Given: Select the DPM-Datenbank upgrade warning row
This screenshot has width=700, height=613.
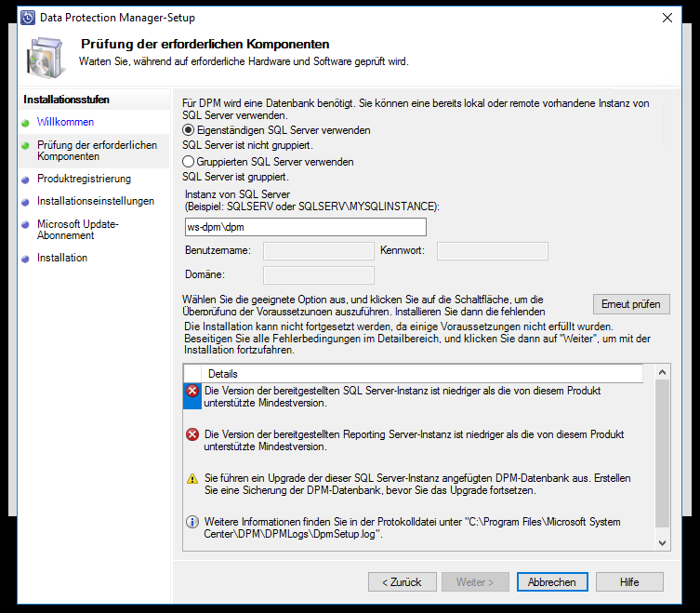Looking at the screenshot, I should click(x=413, y=485).
